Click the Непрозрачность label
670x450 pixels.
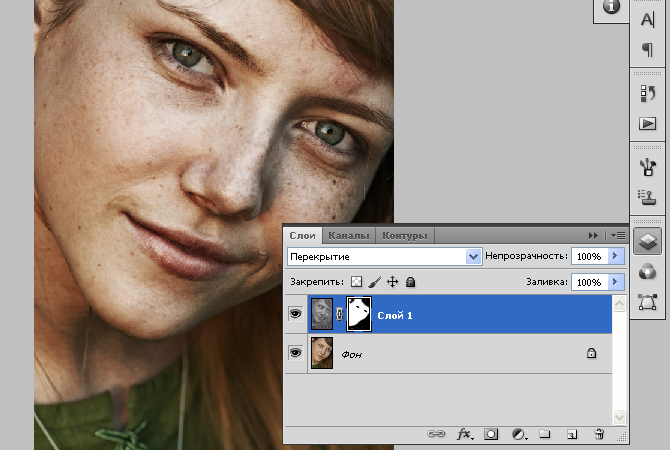[526, 256]
